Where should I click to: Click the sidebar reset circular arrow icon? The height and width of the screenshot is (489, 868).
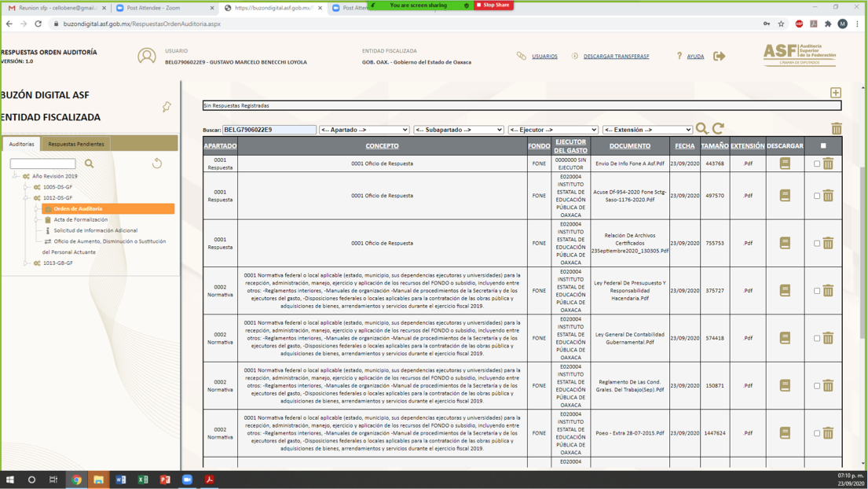point(157,164)
